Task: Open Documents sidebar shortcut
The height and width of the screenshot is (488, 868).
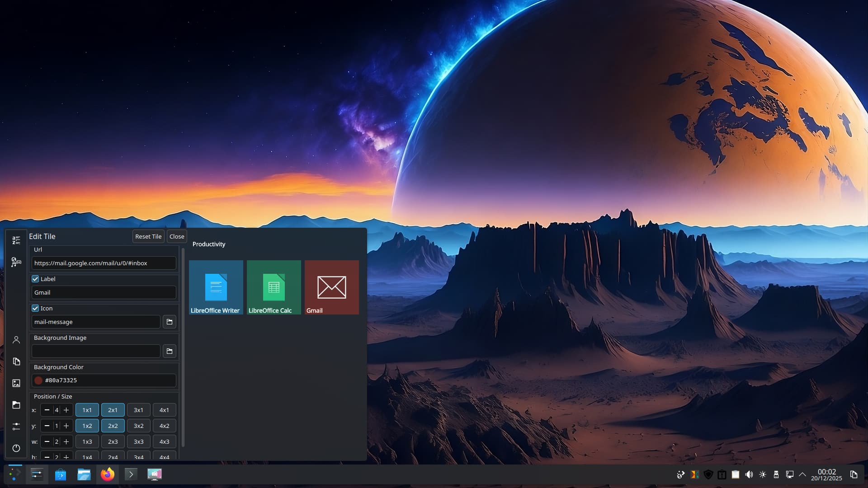Action: click(x=16, y=361)
